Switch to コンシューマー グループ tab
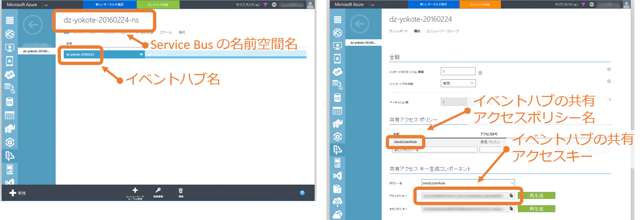644x220 pixels. pos(442,31)
